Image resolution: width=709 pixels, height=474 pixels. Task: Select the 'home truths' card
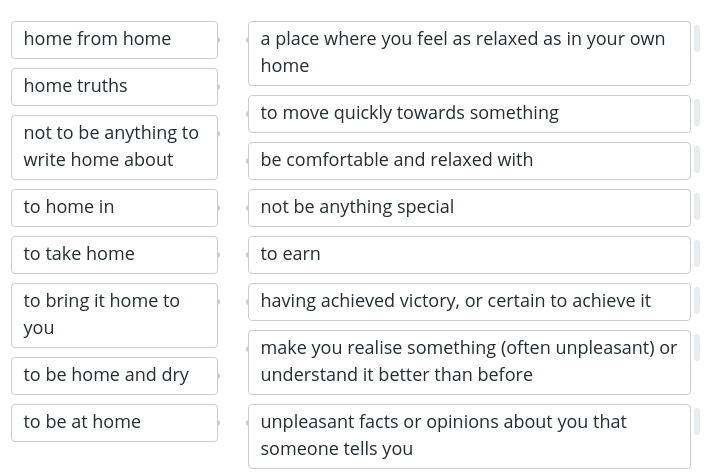tap(114, 87)
